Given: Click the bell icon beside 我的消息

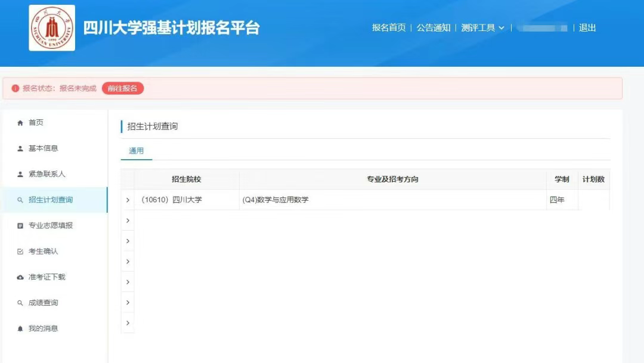Looking at the screenshot, I should pos(20,328).
